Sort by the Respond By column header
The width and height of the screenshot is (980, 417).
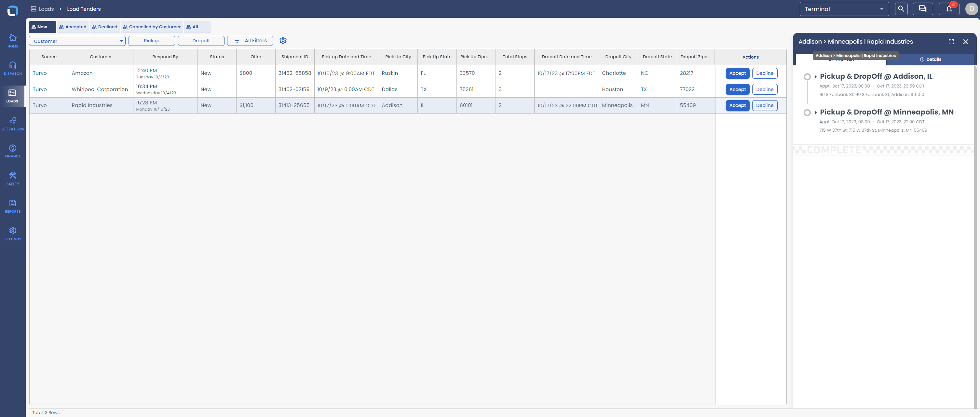(x=165, y=57)
